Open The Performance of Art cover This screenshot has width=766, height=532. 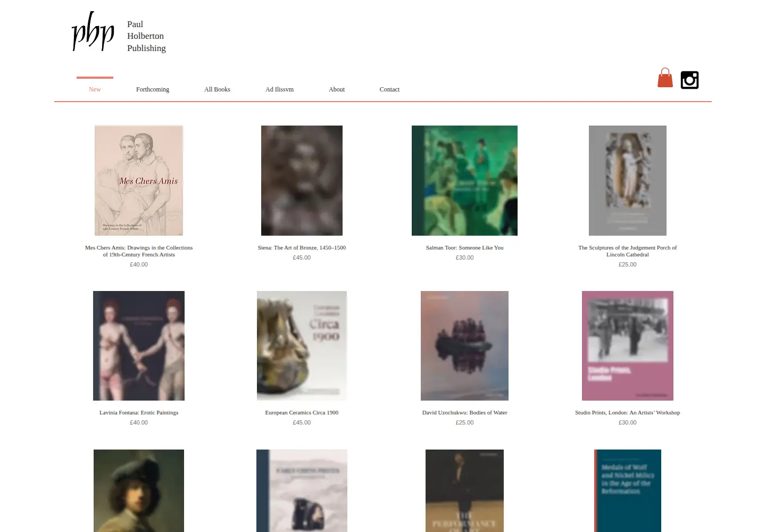464,491
